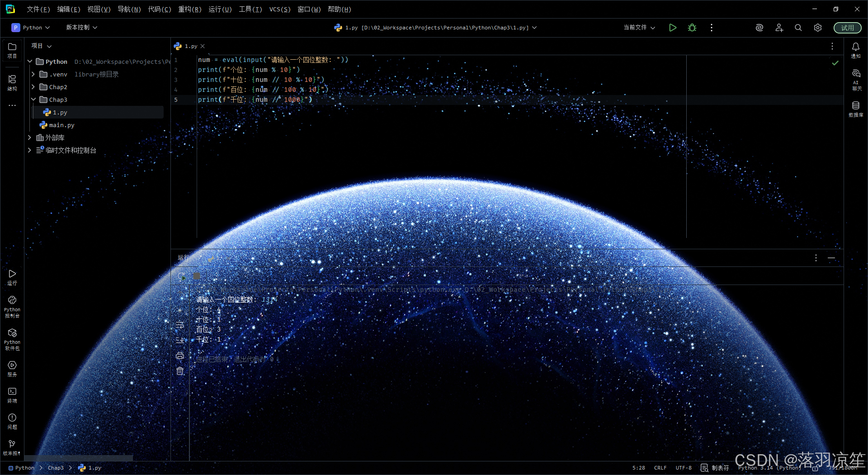Hide the Run tool window with minimize dash
The width and height of the screenshot is (868, 475).
831,258
